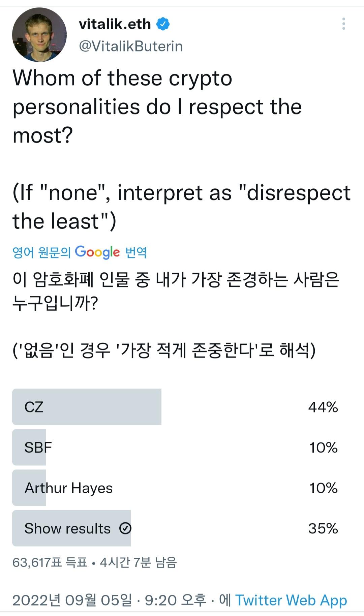Click the tweet timestamp 2022년 09월 05일

point(72,600)
